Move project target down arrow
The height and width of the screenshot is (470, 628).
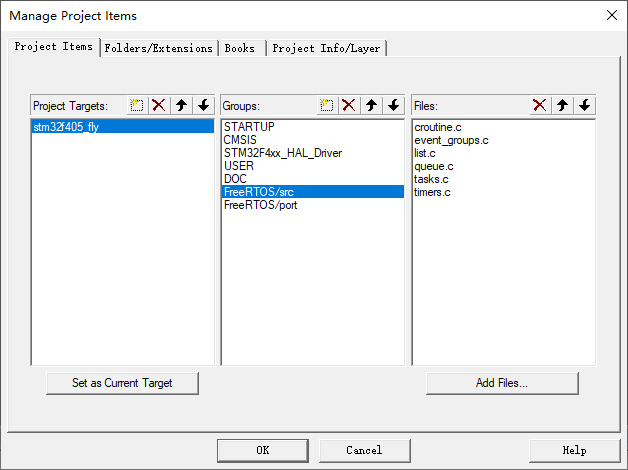pos(204,105)
